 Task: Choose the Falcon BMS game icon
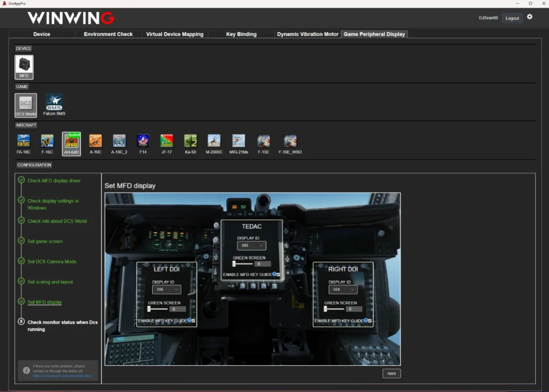[54, 105]
